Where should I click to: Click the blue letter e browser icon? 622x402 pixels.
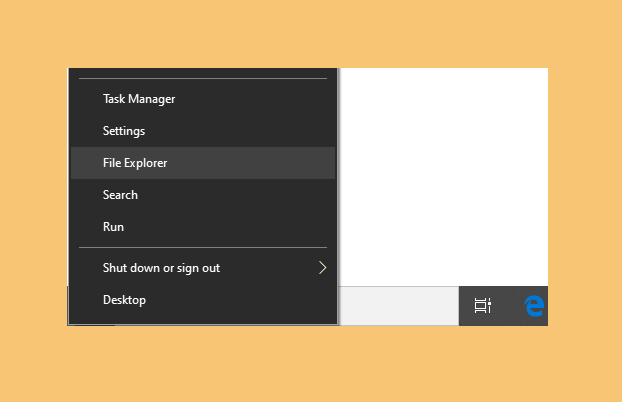point(534,306)
